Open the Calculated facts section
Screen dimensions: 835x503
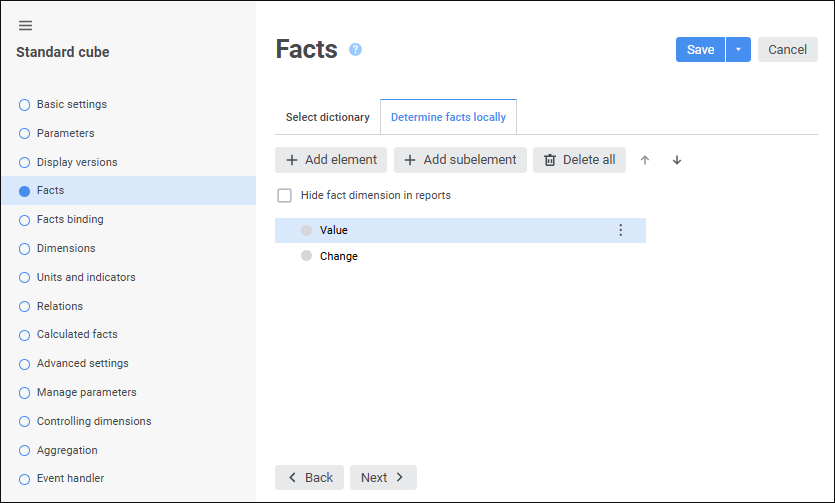tap(77, 334)
